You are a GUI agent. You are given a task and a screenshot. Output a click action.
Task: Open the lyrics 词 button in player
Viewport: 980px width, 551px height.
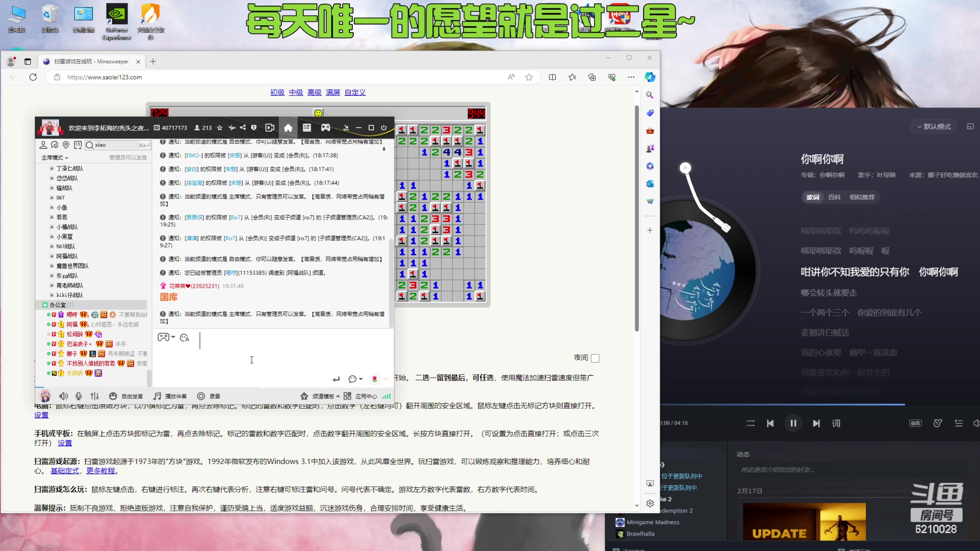(x=836, y=423)
